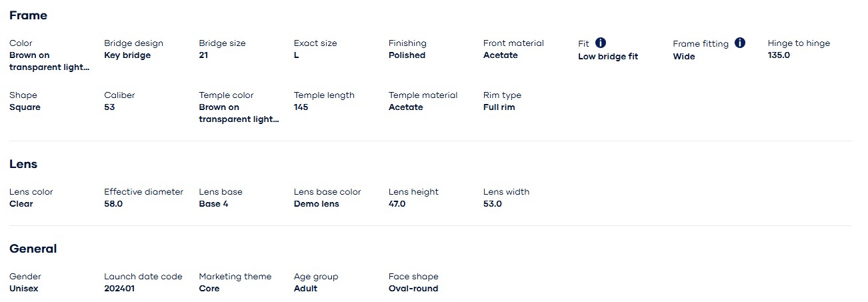Select the Unisex gender value
The width and height of the screenshot is (868, 302).
pos(25,289)
